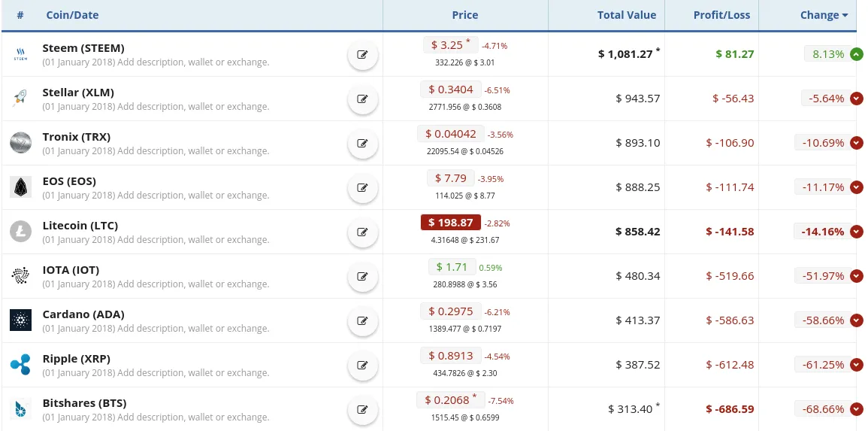Click the green up arrow beside 8.13%
Screen dimensions: 868x431
pyautogui.click(x=857, y=54)
